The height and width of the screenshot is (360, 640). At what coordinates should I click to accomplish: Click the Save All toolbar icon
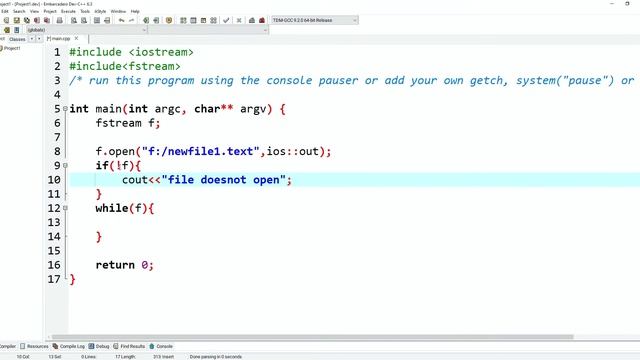37,20
